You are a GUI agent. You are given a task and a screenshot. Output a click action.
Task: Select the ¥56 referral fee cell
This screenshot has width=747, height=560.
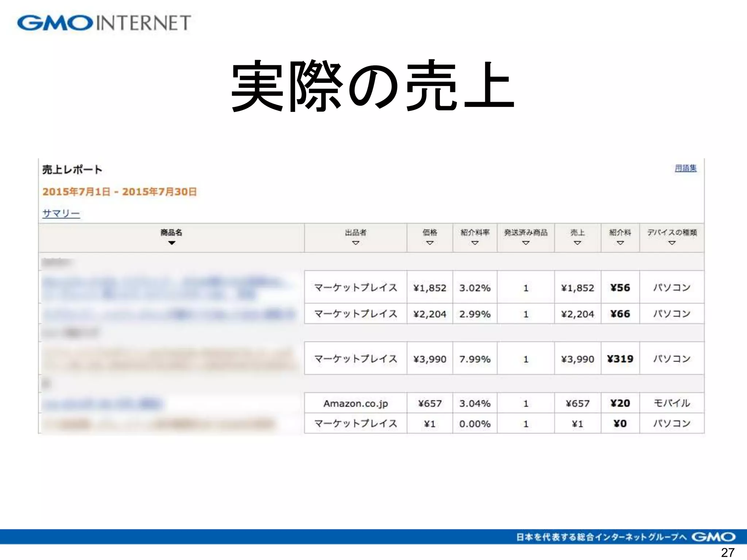click(x=620, y=288)
